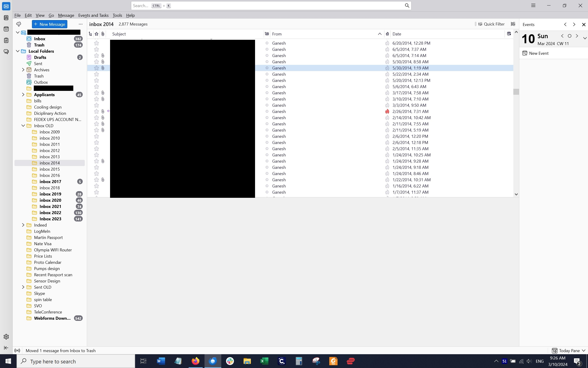The image size is (588, 368).
Task: Open message list display options icon
Action: [x=513, y=24]
